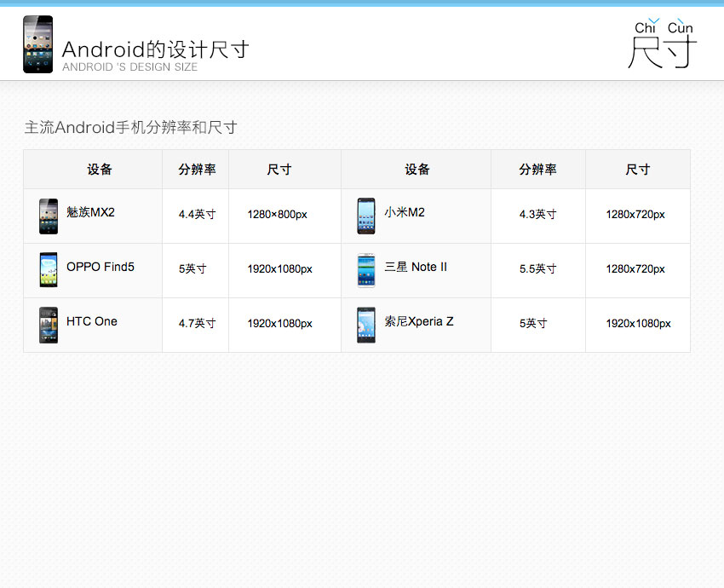
Task: Click the 4.4英寸 cell for 魅族MX2
Action: click(x=197, y=215)
